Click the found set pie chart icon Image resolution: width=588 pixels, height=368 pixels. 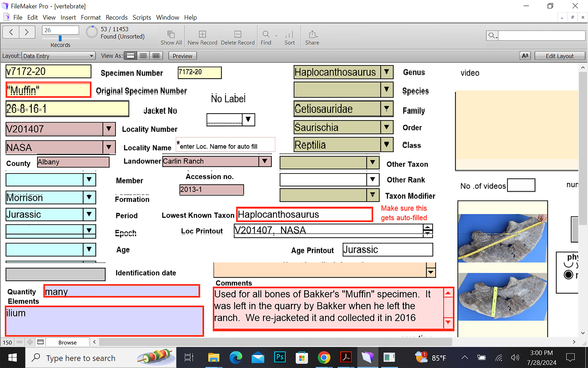92,32
